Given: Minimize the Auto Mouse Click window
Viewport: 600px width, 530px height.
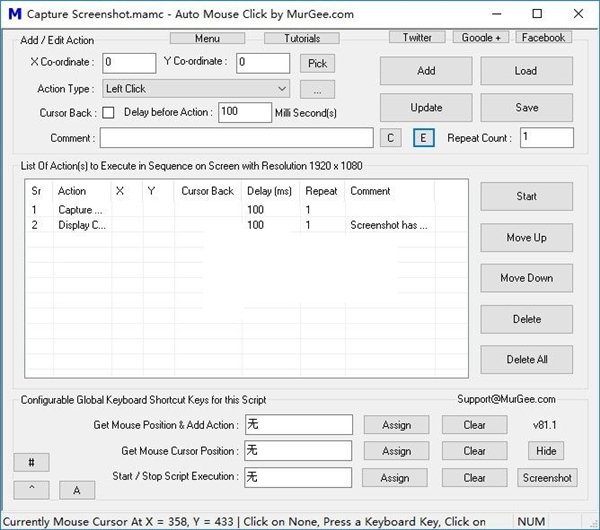Looking at the screenshot, I should coord(497,14).
